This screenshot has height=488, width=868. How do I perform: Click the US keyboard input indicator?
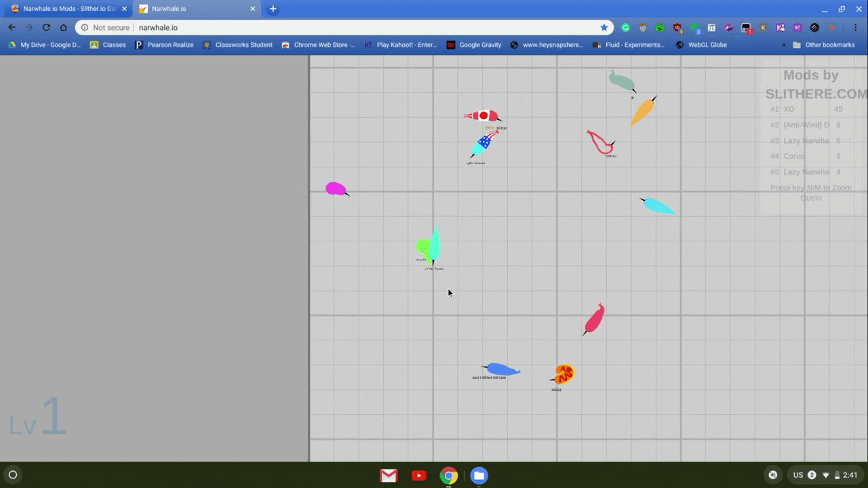pyautogui.click(x=798, y=475)
